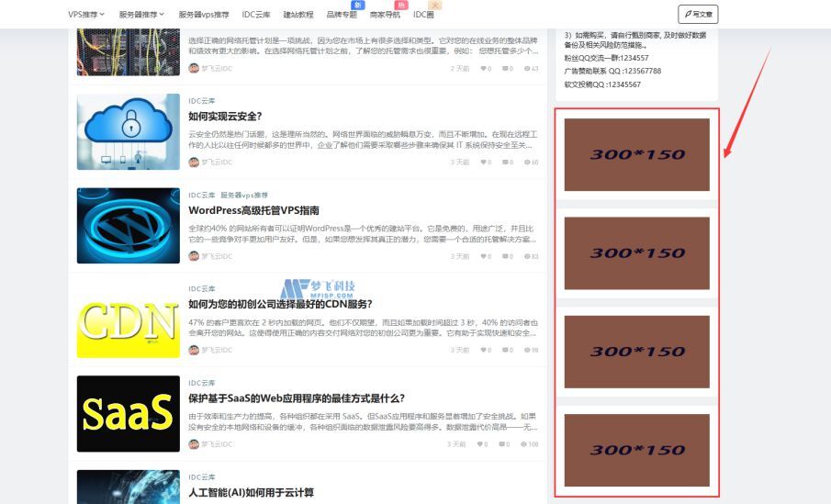Image resolution: width=831 pixels, height=504 pixels.
Task: Like the WordPress高级托管VPS指南 article via heart icon
Action: tap(483, 256)
